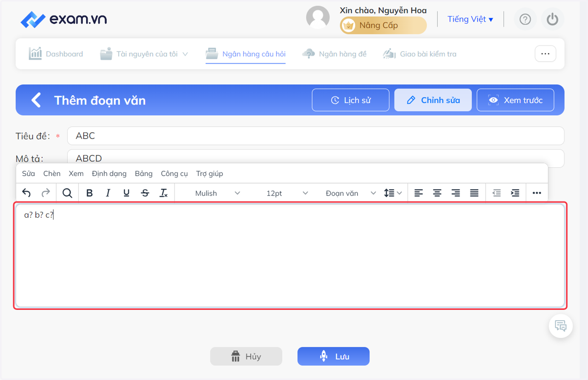This screenshot has height=380, width=588.
Task: Open the Ngân hàng câu hỏi tab
Action: pyautogui.click(x=245, y=54)
